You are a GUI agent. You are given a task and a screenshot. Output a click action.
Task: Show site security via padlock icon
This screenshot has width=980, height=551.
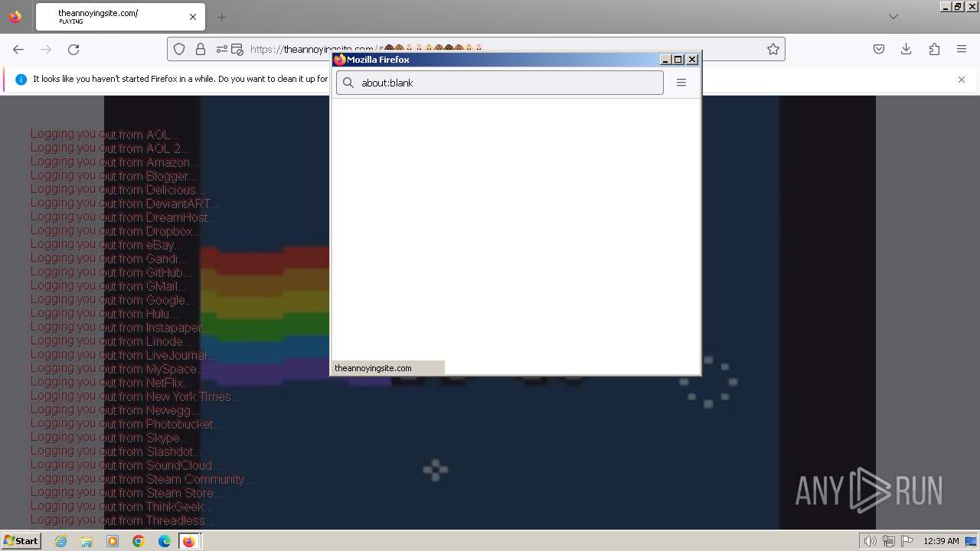point(201,49)
